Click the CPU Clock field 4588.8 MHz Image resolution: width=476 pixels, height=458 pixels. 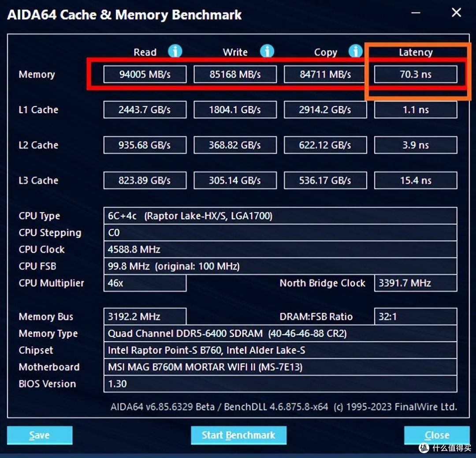pos(280,249)
